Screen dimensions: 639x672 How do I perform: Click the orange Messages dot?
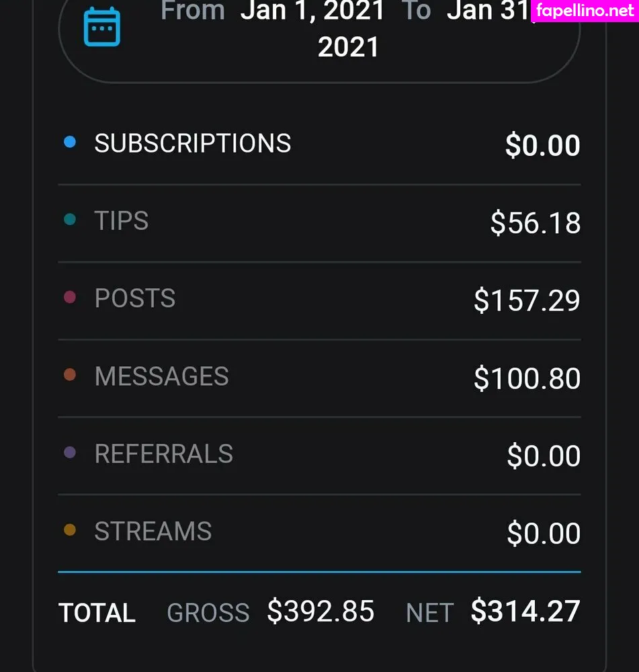coord(69,375)
